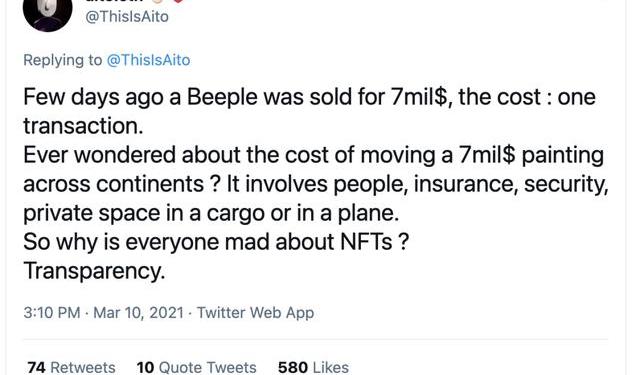View the 74 Retweets list
Image resolution: width=640 pixels, height=375 pixels.
71,367
